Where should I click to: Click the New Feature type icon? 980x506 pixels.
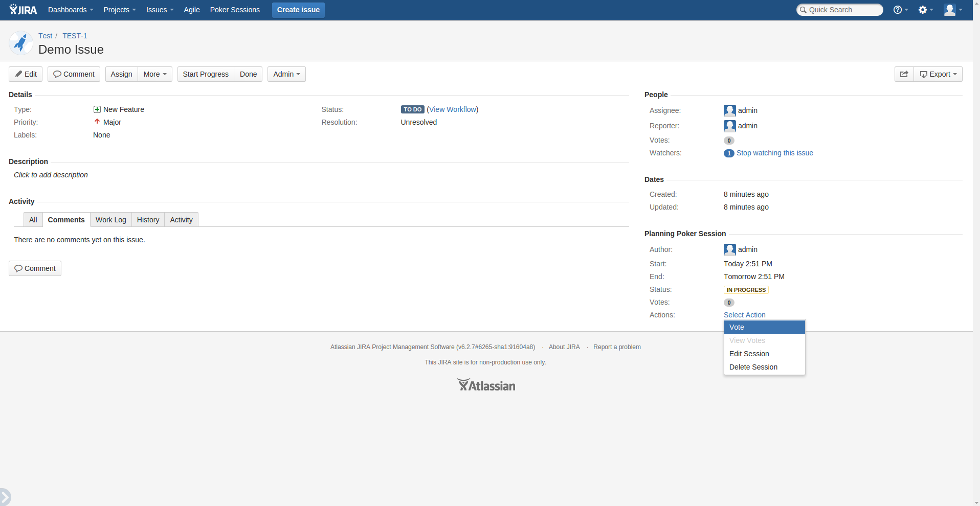click(x=97, y=109)
